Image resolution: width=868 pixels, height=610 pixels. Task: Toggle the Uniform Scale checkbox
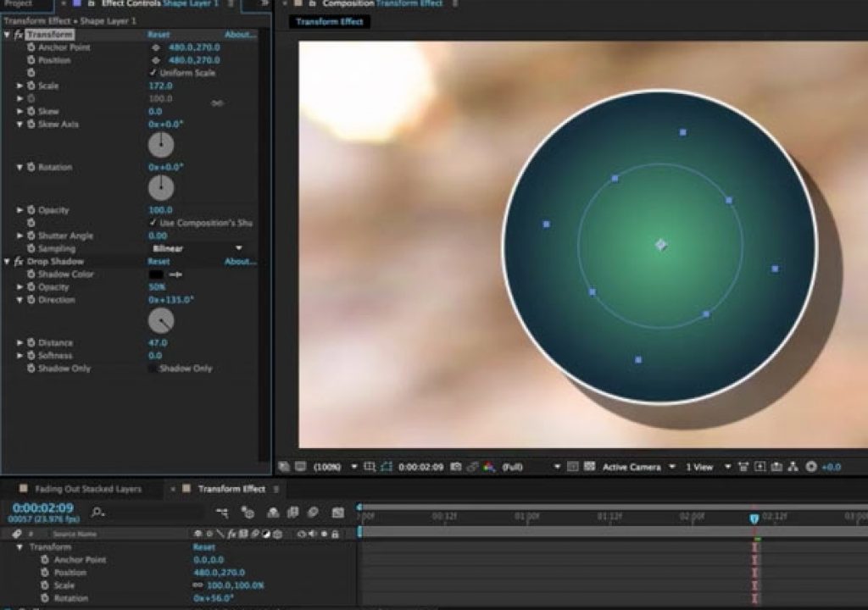click(153, 73)
